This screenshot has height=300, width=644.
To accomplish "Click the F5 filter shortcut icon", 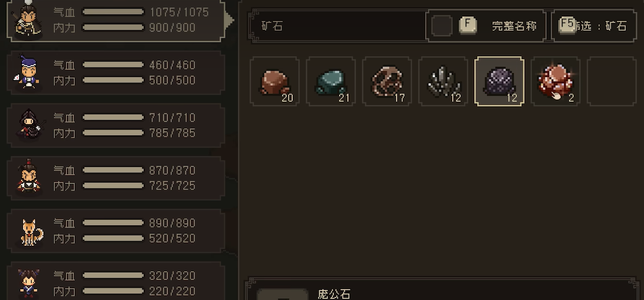I will tap(567, 25).
